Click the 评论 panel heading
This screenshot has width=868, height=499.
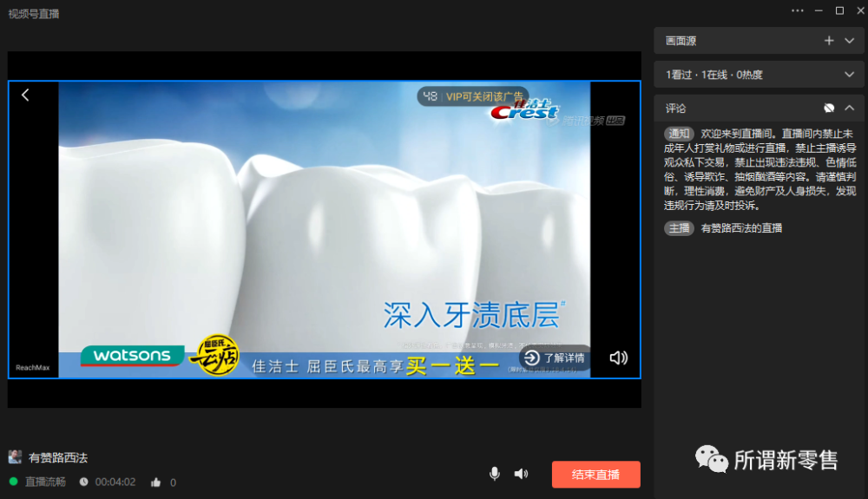pos(675,108)
